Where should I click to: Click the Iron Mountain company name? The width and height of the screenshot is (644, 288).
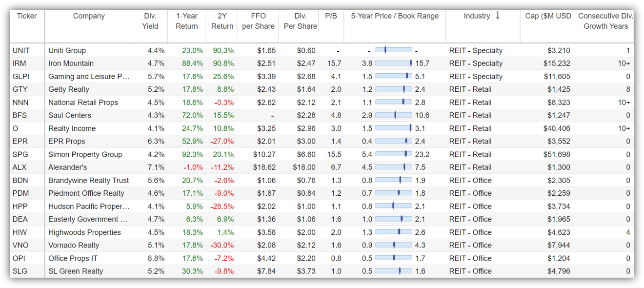click(71, 63)
